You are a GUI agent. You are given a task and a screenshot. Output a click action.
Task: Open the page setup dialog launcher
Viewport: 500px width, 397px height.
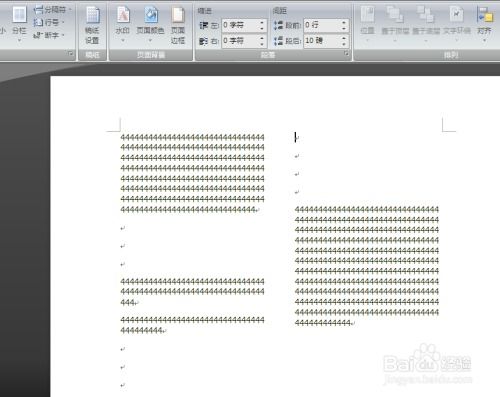tap(71, 54)
